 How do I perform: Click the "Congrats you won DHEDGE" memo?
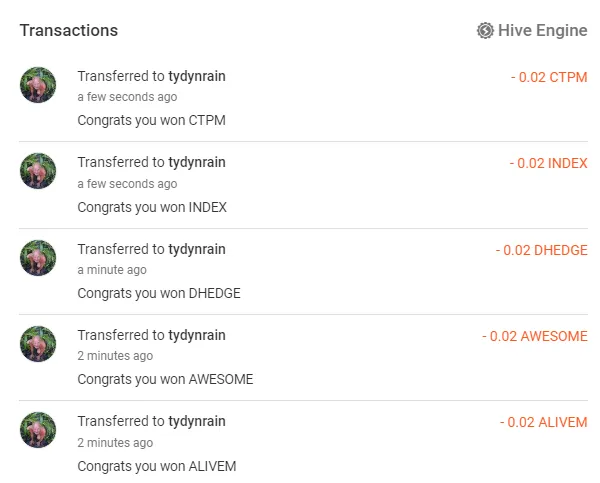(x=159, y=293)
